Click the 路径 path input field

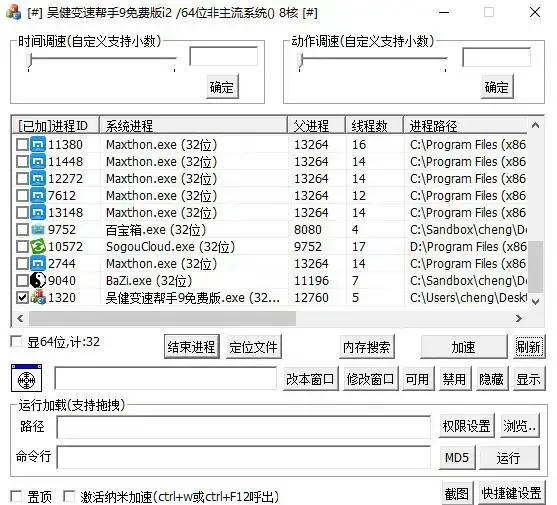(x=244, y=427)
